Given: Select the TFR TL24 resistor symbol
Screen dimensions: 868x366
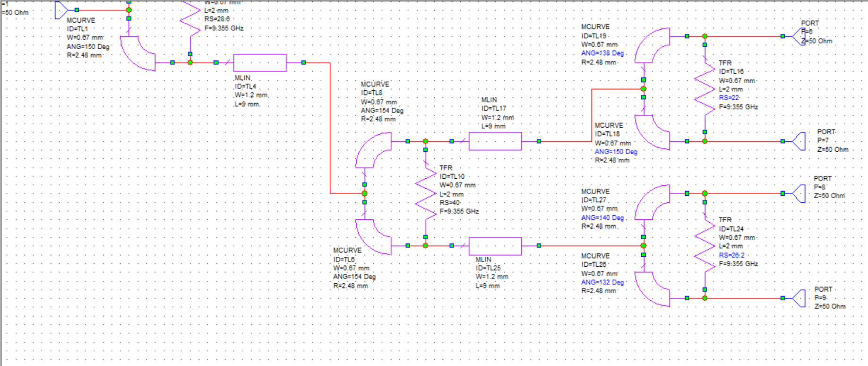Looking at the screenshot, I should 705,246.
